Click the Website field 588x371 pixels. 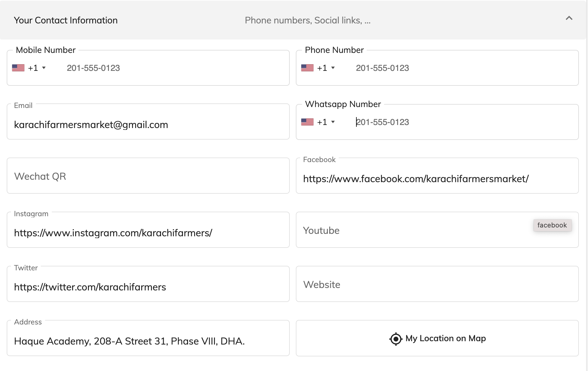pos(437,284)
